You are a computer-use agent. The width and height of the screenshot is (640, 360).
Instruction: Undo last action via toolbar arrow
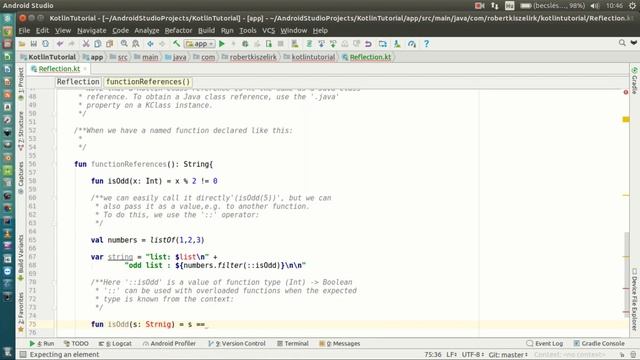[60, 44]
